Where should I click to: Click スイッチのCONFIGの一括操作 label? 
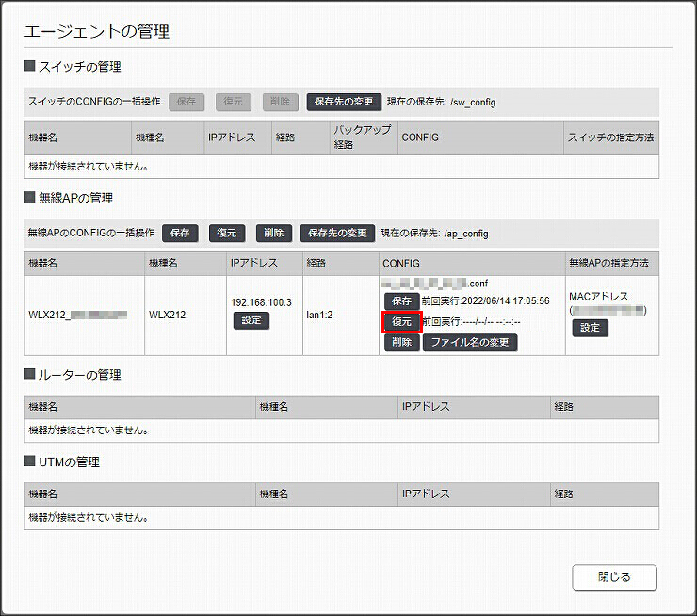click(94, 102)
